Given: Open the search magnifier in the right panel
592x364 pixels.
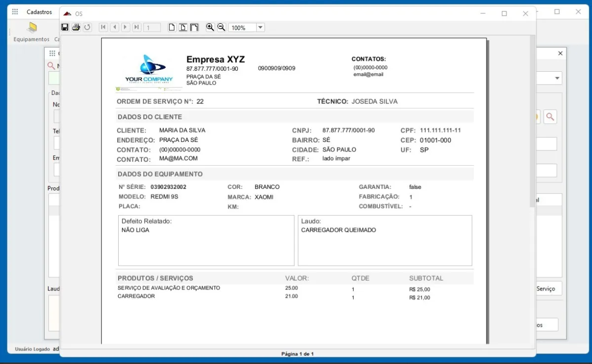Looking at the screenshot, I should 550,116.
